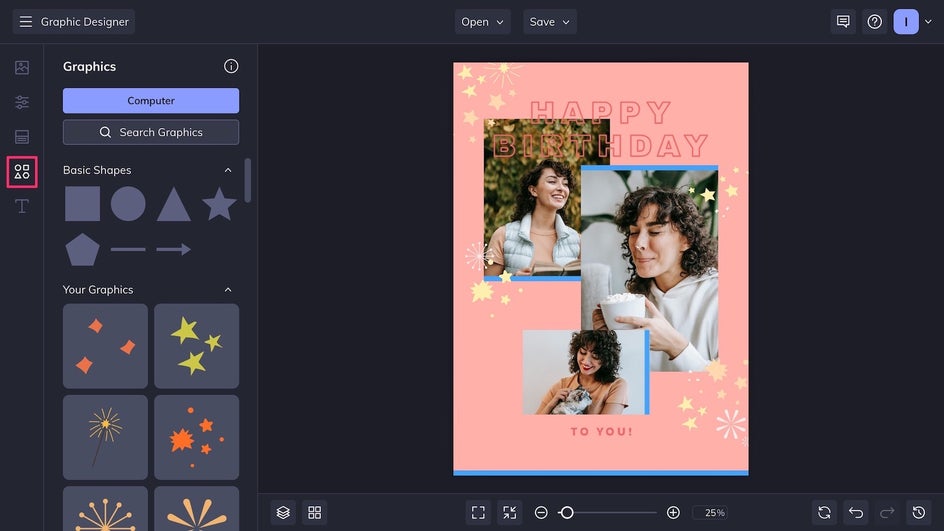Screen dimensions: 944x531
Task: Select the orange diamonds graphic thumbnail
Action: coord(105,346)
